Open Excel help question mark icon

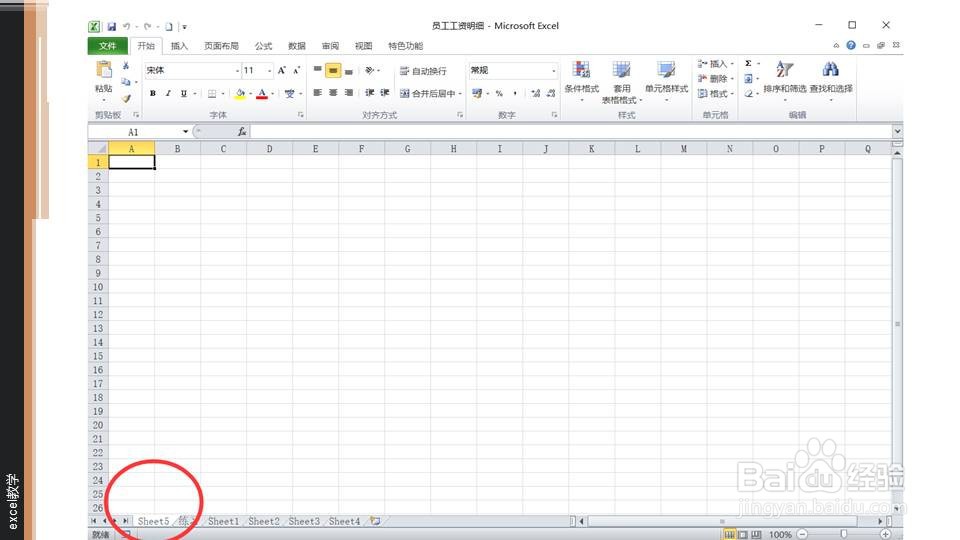coord(851,45)
